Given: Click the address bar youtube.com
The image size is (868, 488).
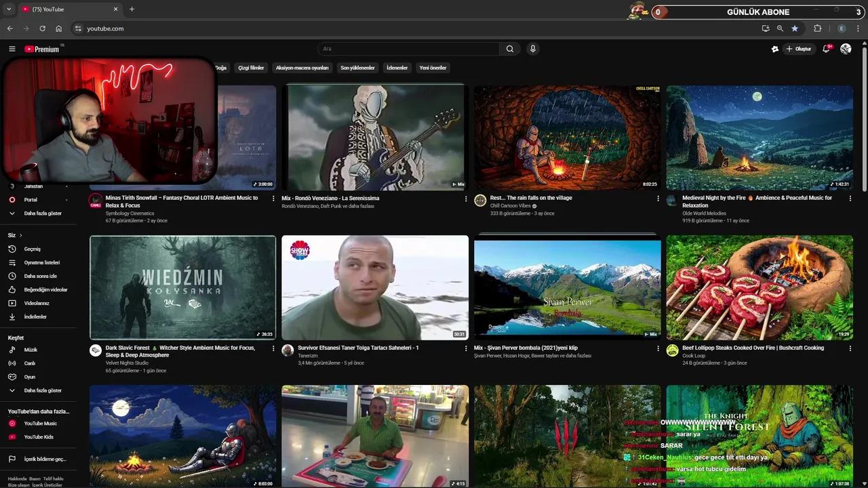Looking at the screenshot, I should (106, 28).
